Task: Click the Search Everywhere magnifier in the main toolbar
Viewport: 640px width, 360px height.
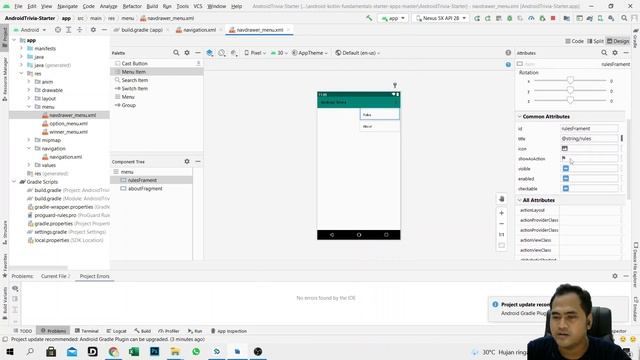Action: [624, 18]
